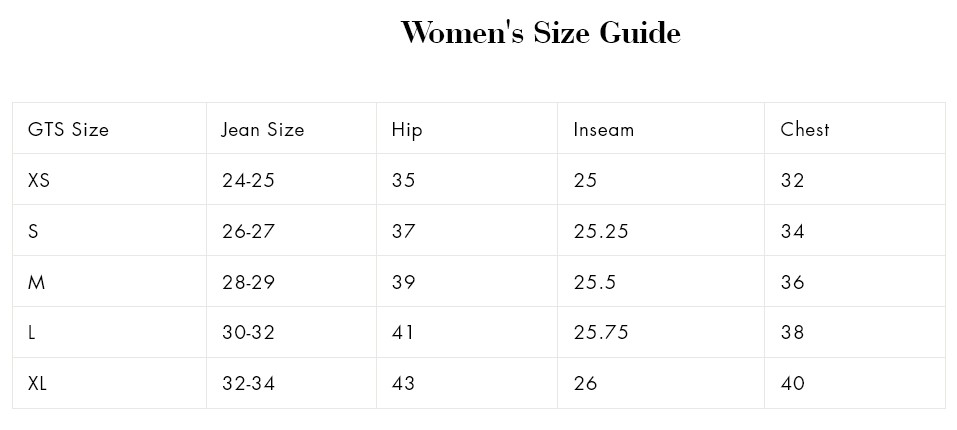The width and height of the screenshot is (957, 430).
Task: Select the S size row label
Action: pos(33,231)
